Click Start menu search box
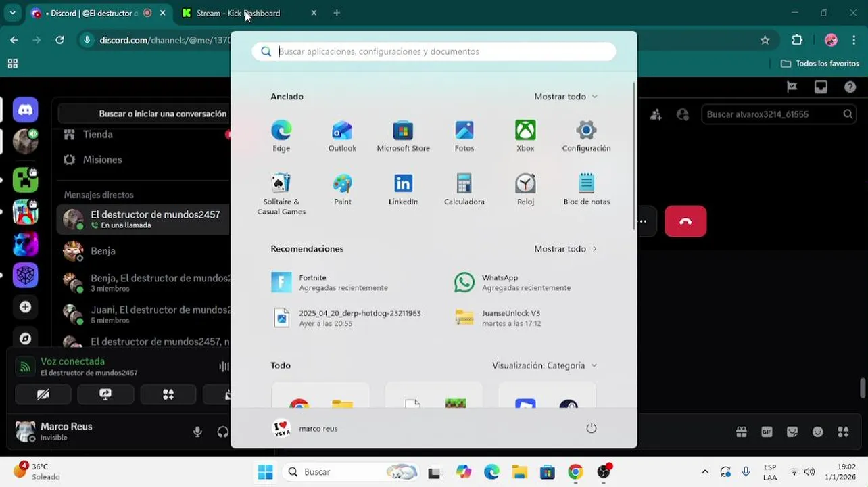The width and height of the screenshot is (868, 487). [x=434, y=51]
